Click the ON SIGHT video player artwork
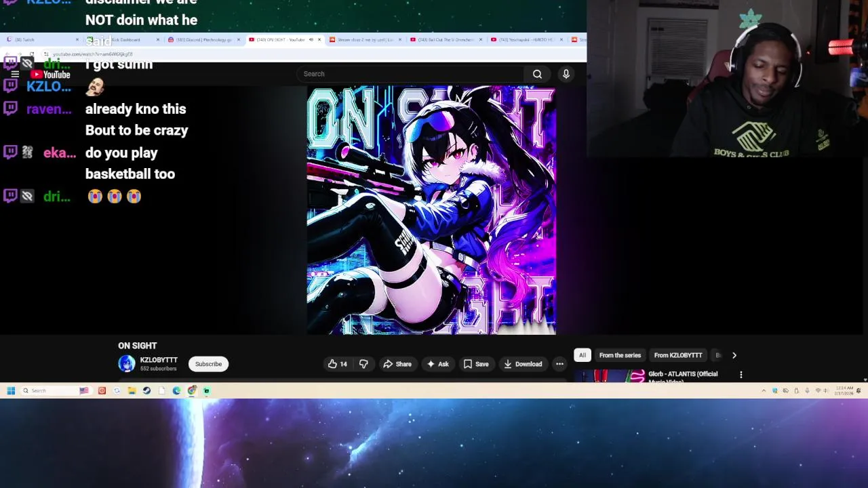Viewport: 868px width, 488px height. 431,210
